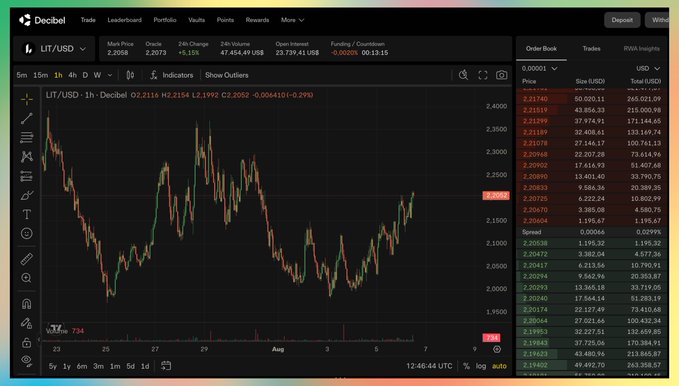Open the forecasting and position tool

[x=26, y=176]
